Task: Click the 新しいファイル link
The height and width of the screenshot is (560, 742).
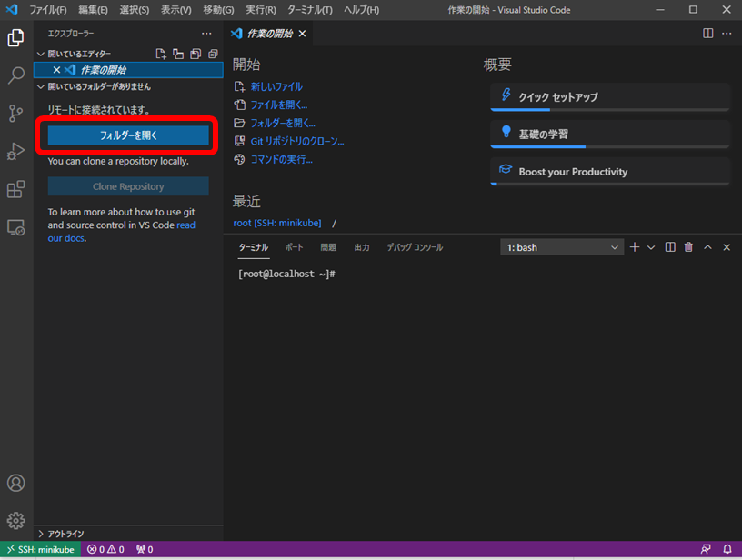Action: coord(276,86)
